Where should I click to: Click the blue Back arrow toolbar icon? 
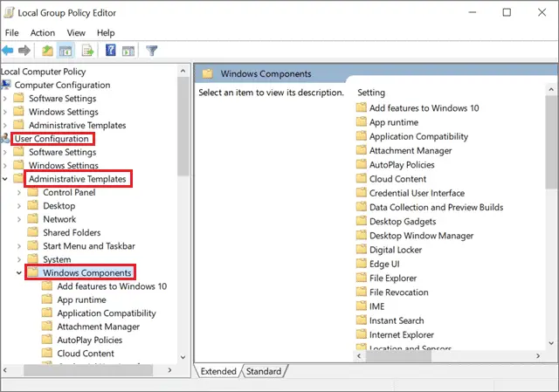[8, 51]
